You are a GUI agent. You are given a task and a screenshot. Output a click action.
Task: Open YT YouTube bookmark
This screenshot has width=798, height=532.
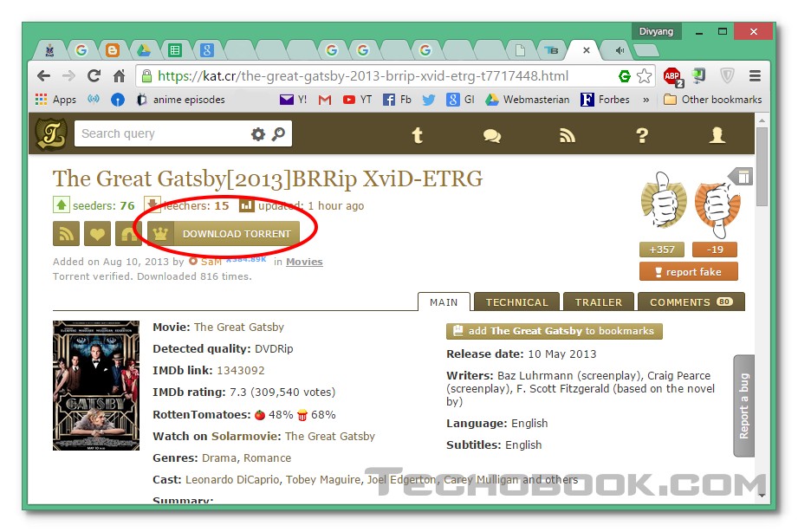[357, 100]
